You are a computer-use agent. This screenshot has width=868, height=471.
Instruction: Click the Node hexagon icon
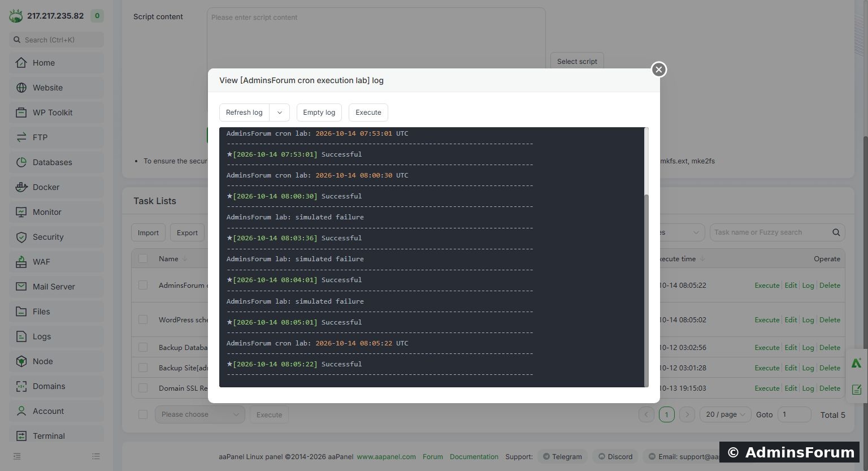(21, 361)
